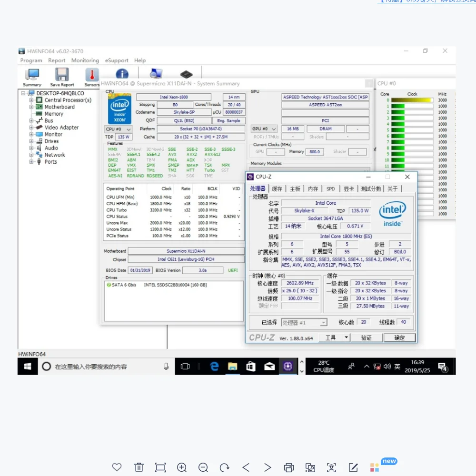Expand the Motherboard tree node
Screen dimensions: 476x476
pyautogui.click(x=31, y=107)
